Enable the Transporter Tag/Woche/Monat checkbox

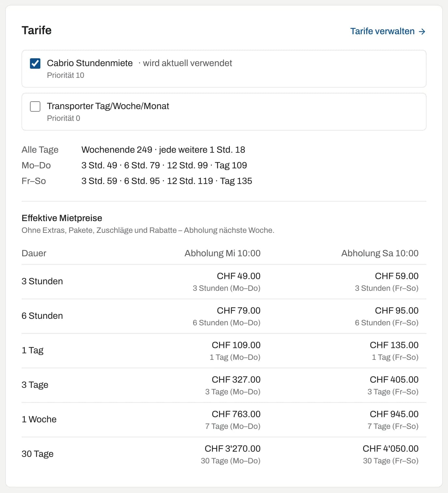[35, 106]
